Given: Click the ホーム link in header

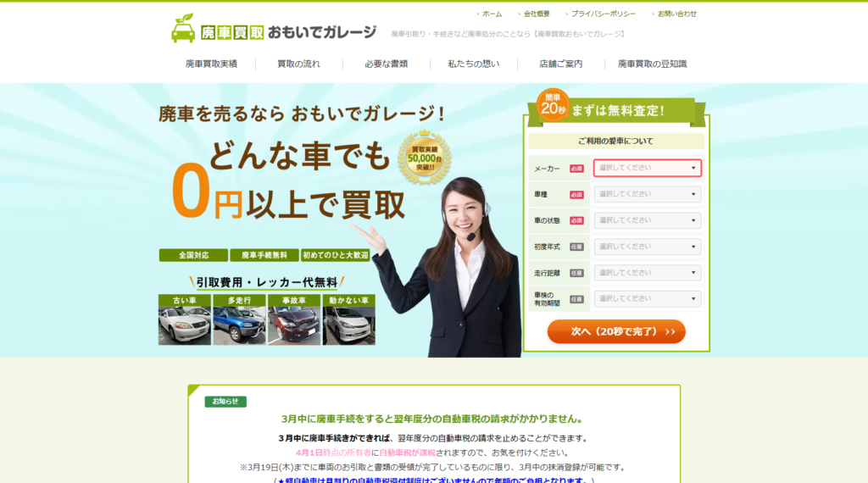Looking at the screenshot, I should (x=492, y=14).
